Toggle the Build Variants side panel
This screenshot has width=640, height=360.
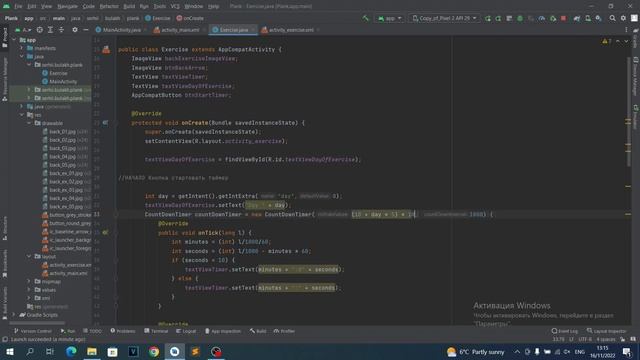4,303
